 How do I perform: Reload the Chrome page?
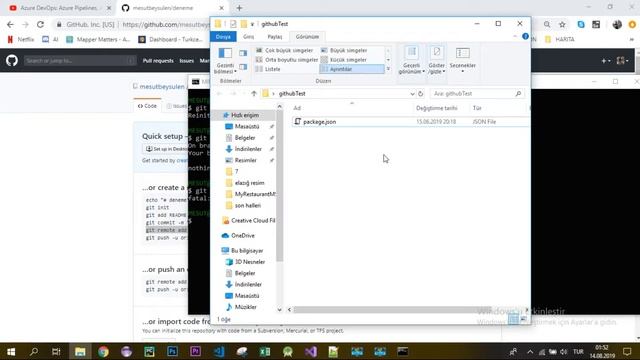click(40, 24)
